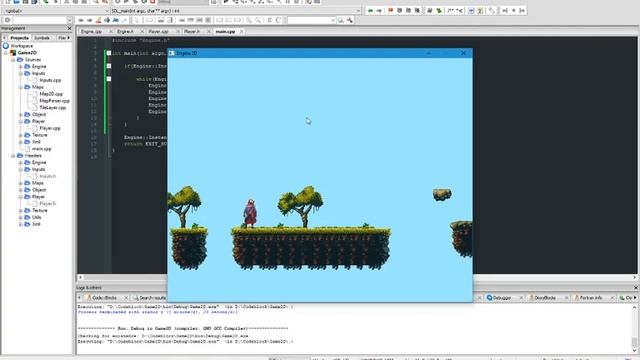Close the Player.cpp editor tab
This screenshot has height=360, width=640.
178,31
